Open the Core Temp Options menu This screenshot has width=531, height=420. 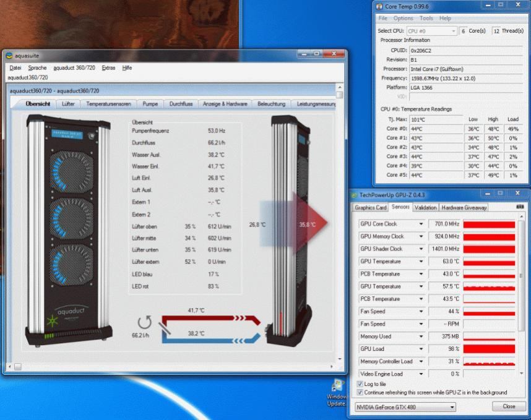point(403,19)
